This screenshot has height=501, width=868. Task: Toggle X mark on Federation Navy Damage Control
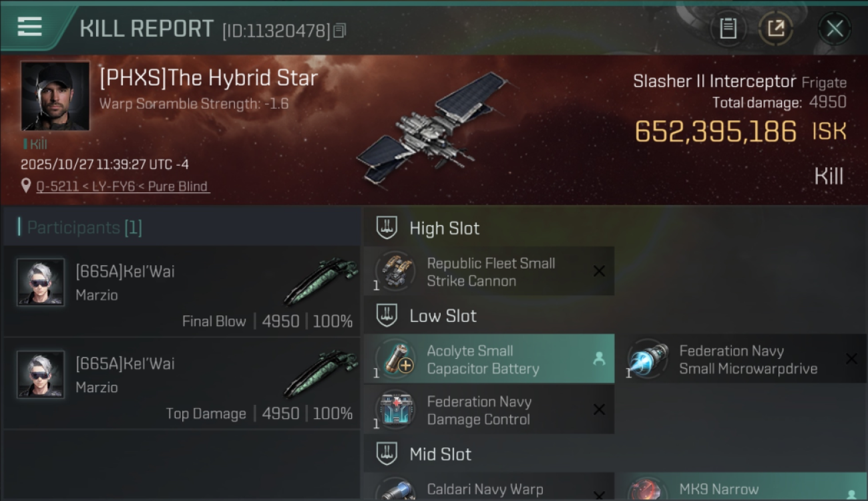coord(600,409)
